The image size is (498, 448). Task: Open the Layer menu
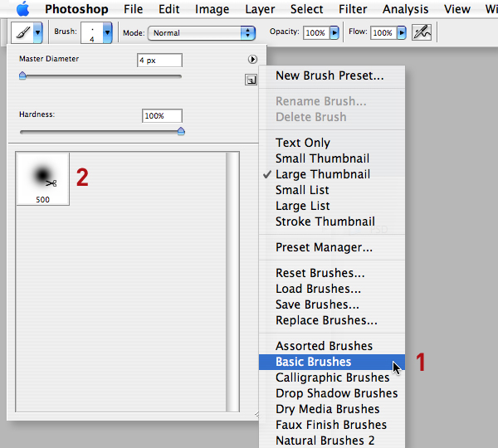260,9
